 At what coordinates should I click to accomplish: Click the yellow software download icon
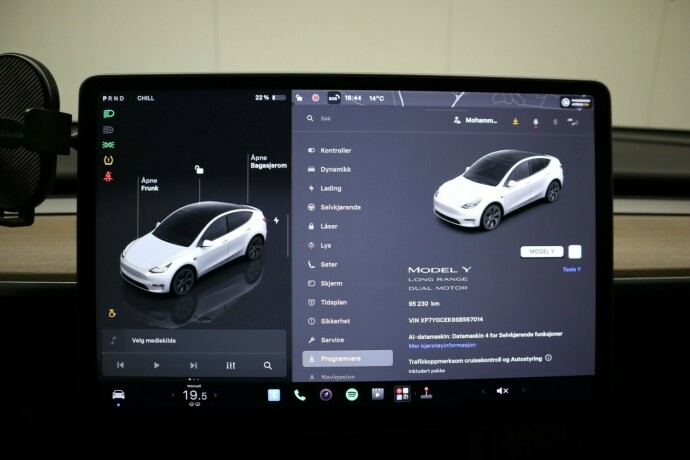pyautogui.click(x=516, y=121)
